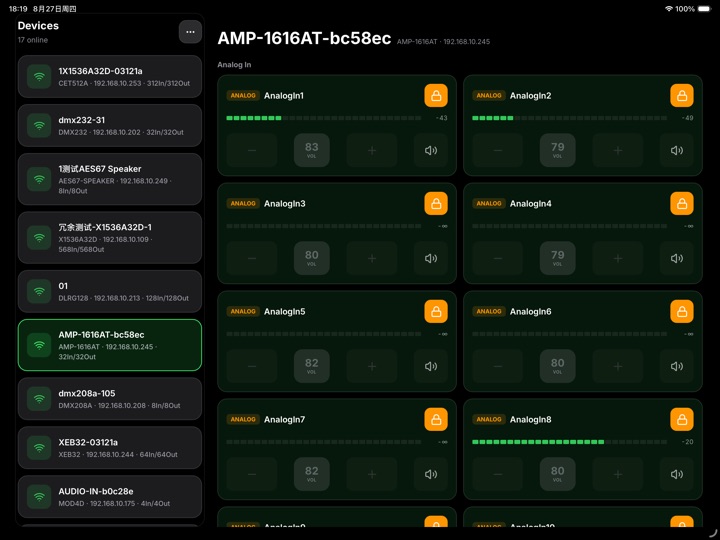Click the 79 VOL value on AnalogIn4
Viewport: 720px width, 540px height.
tap(557, 258)
